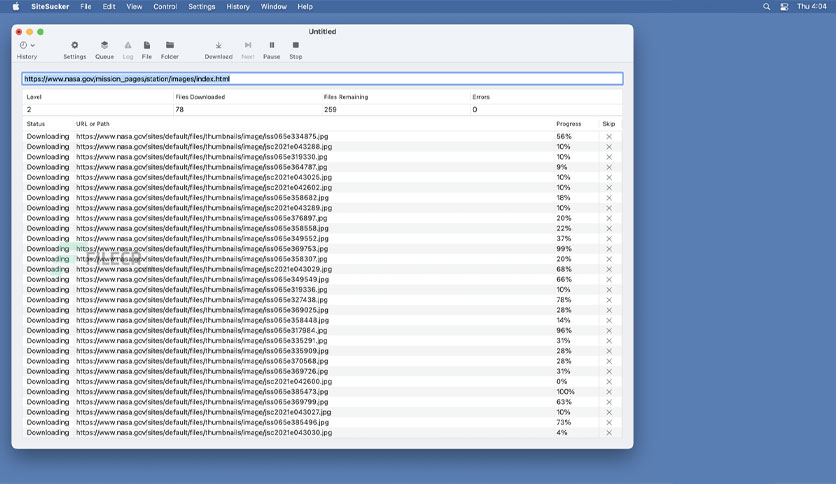Open the Queue tool
Image resolution: width=836 pixels, height=484 pixels.
tap(104, 50)
